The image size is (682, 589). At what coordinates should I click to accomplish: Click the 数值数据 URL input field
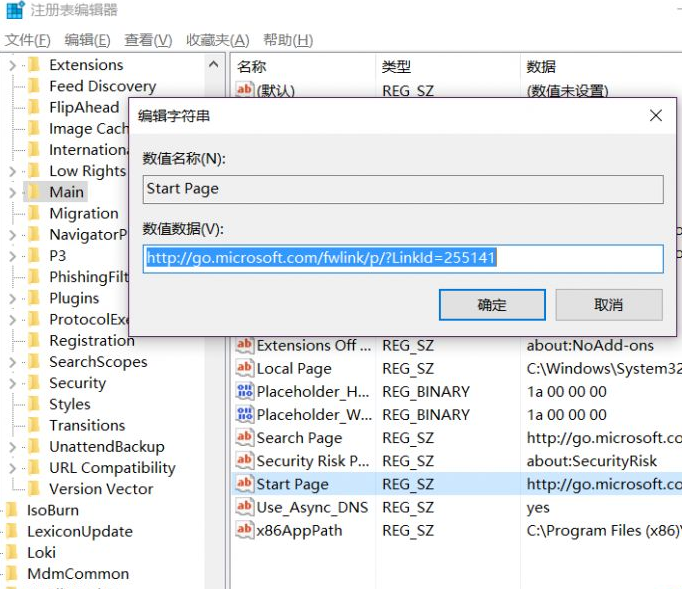point(403,258)
